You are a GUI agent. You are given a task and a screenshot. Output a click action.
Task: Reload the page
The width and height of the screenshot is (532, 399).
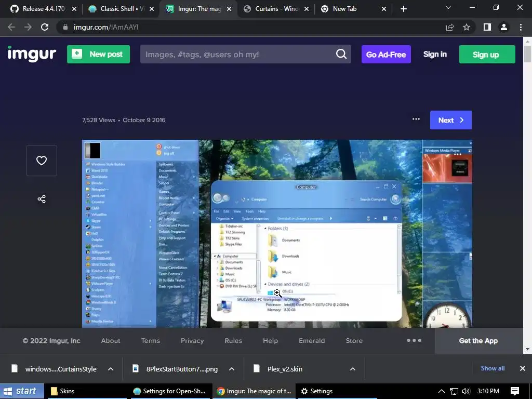[x=45, y=27]
